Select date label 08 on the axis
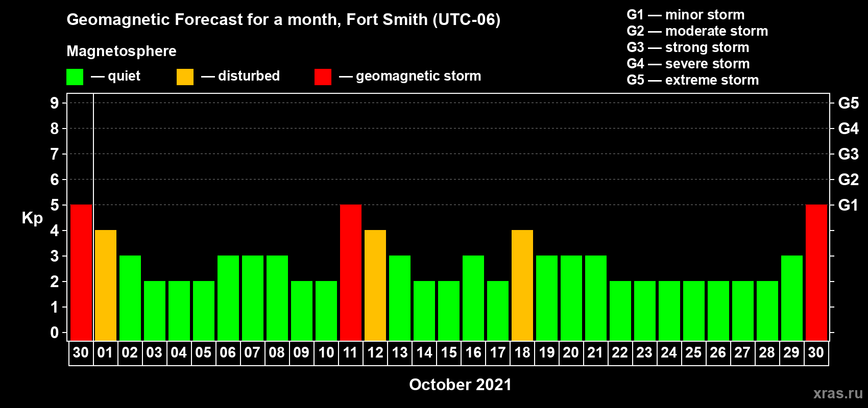868x408 pixels. [277, 353]
